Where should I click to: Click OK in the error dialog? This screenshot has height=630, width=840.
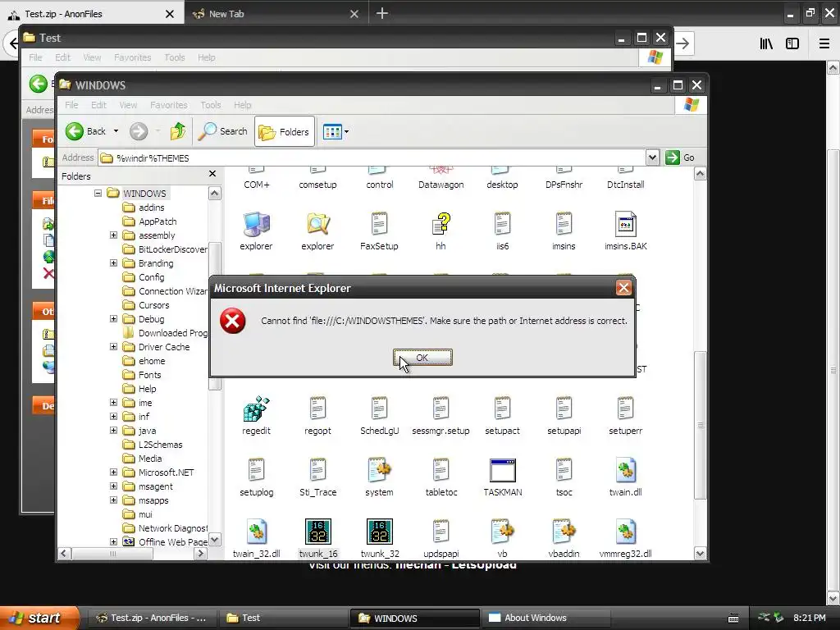tap(422, 358)
